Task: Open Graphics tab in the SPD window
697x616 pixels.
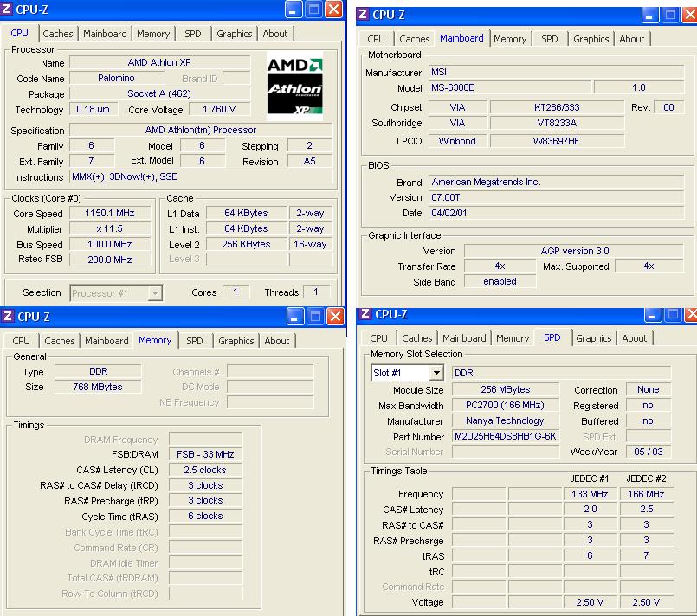Action: (x=593, y=338)
